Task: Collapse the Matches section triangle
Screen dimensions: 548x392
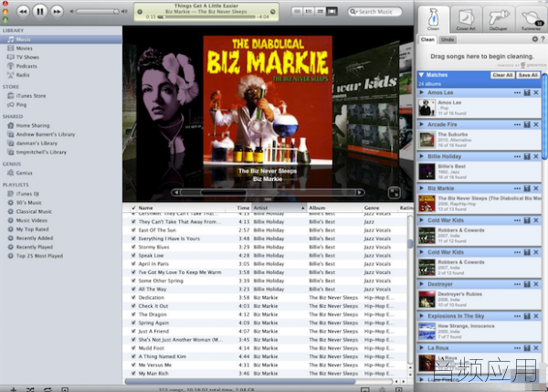Action: click(421, 75)
